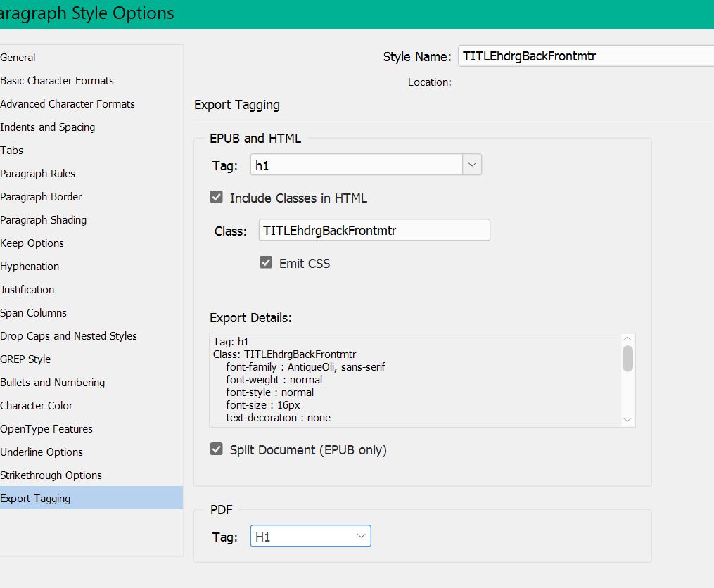
Task: Edit the Class name field
Action: tap(374, 230)
